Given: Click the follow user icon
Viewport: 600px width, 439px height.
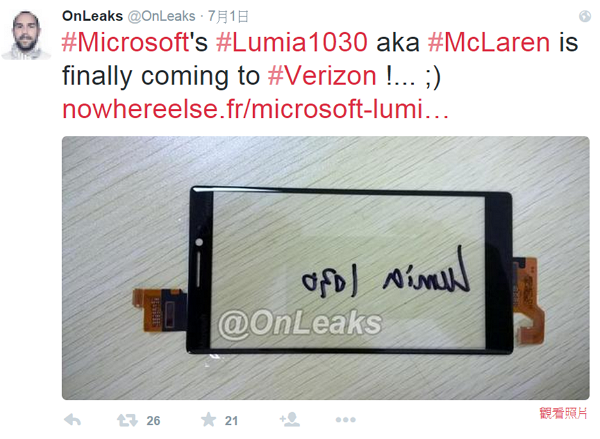Looking at the screenshot, I should 290,419.
